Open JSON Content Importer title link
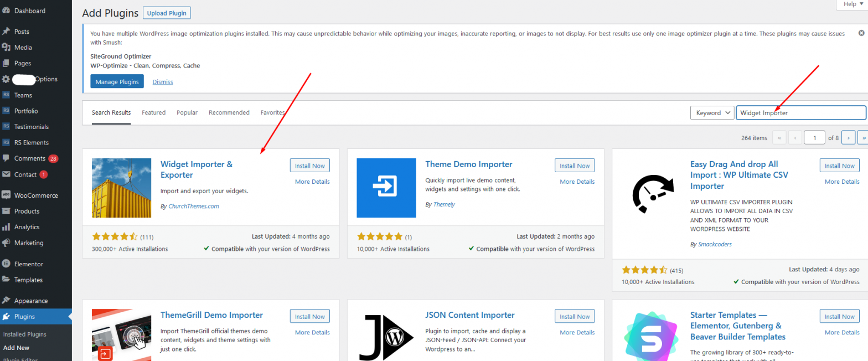This screenshot has height=361, width=868. tap(470, 315)
